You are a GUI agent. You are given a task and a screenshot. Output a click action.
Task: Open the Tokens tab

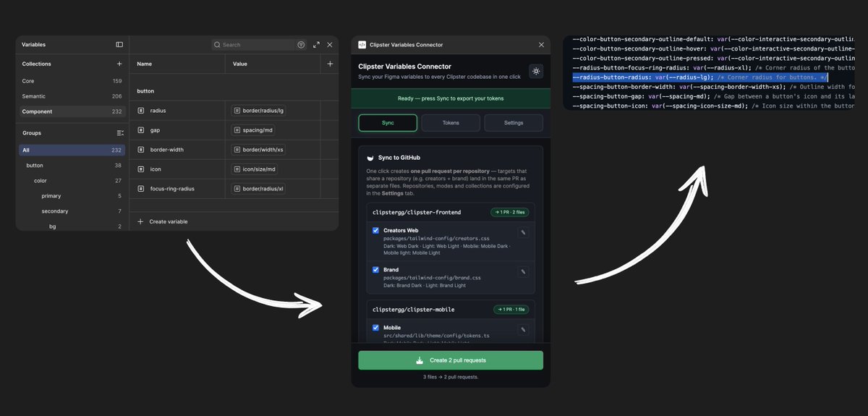pos(451,123)
